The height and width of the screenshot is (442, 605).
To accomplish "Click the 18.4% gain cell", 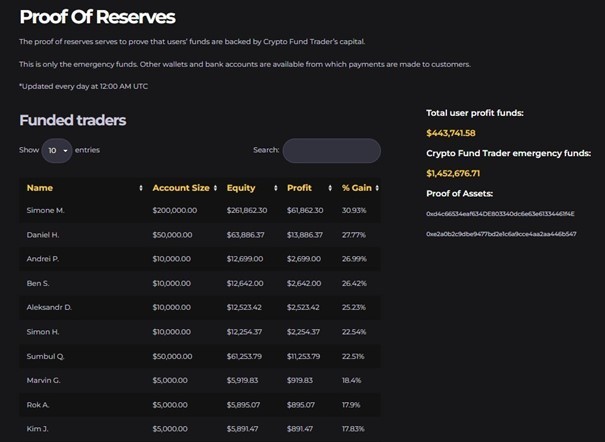I will pos(352,380).
